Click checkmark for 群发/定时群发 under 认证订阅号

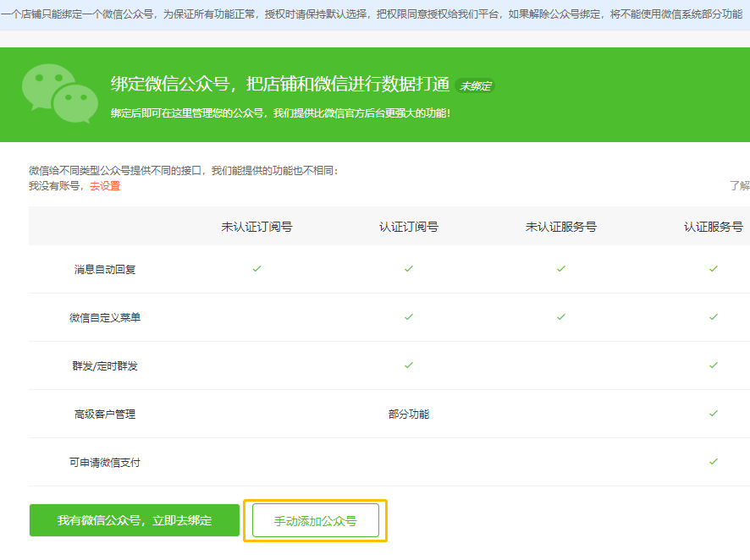tap(409, 365)
